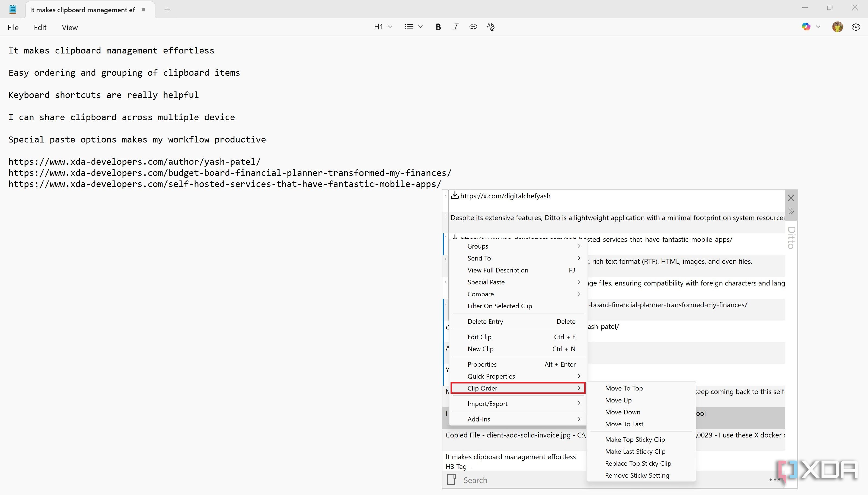Screen dimensions: 868x495
Task: Close the Ditto clipboard panel
Action: point(791,198)
